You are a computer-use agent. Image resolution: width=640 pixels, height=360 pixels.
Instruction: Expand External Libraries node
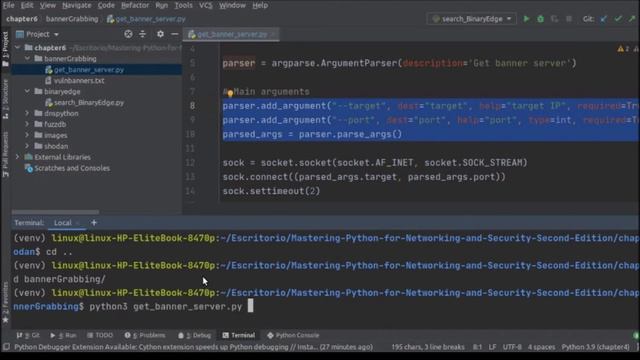coord(18,157)
